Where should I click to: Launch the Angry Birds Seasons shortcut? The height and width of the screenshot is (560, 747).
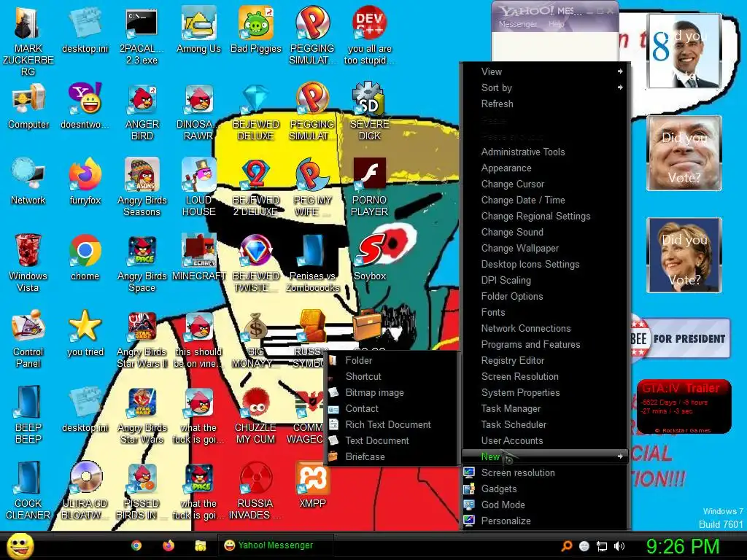(x=142, y=187)
